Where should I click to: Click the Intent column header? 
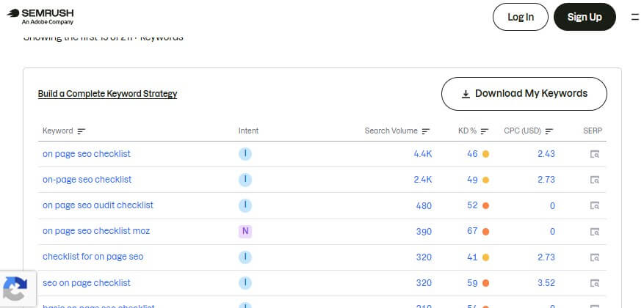pos(248,131)
